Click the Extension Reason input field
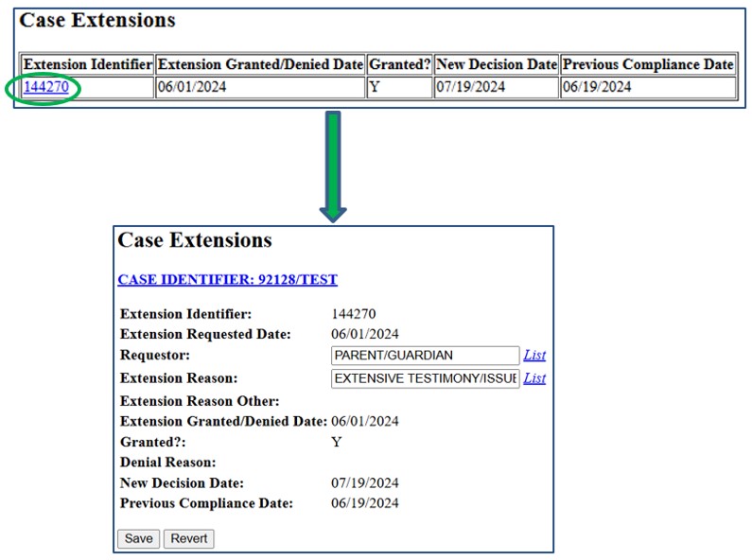 click(x=425, y=378)
